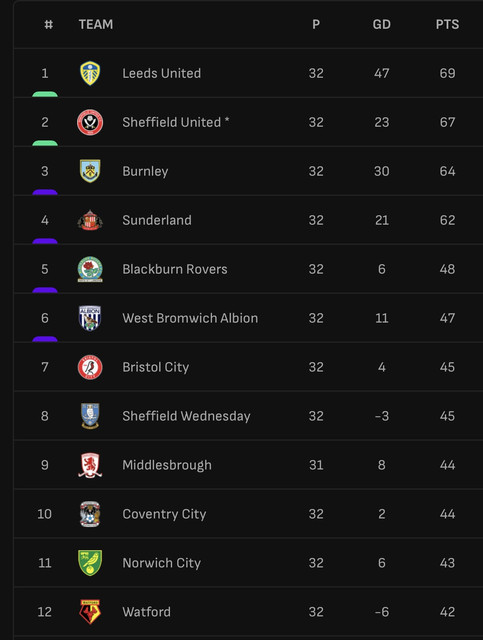Viewport: 483px width, 640px height.
Task: Click purple playoff marker under position 3
Action: coord(45,192)
